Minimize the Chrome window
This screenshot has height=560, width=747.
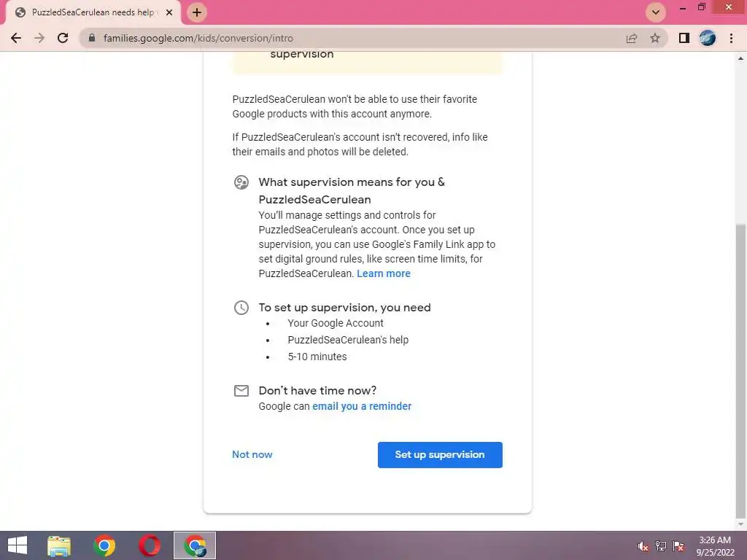coord(683,7)
